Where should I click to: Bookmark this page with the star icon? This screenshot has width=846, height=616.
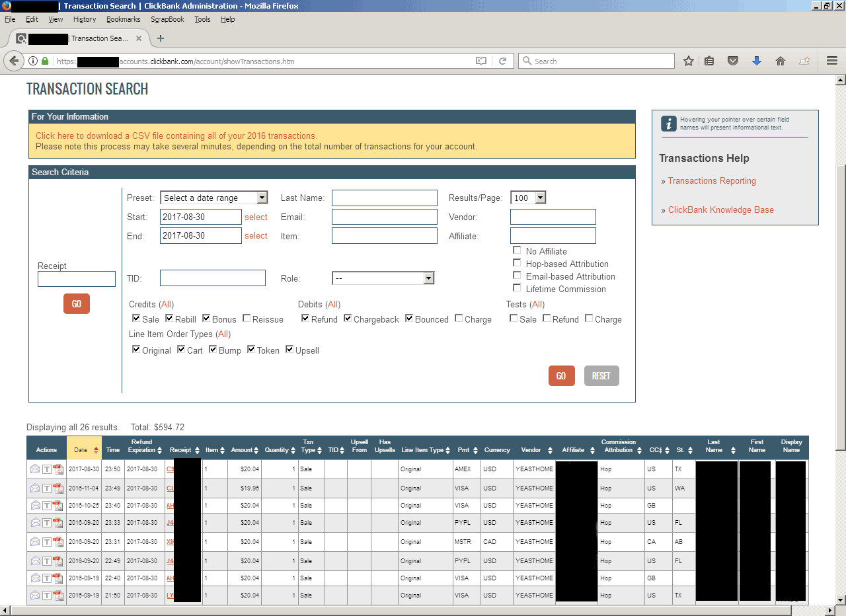(x=689, y=61)
